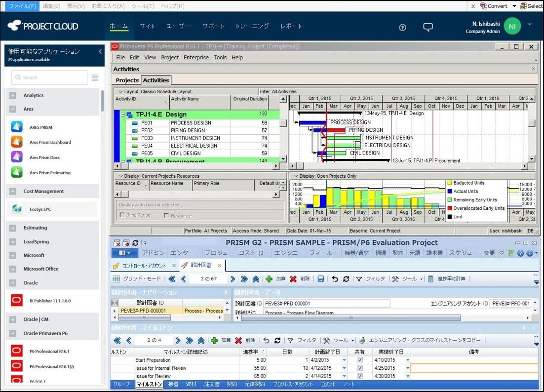Screen dimensions: 544x392
Task: Collapse the Cost Management category
Action: 13,191
